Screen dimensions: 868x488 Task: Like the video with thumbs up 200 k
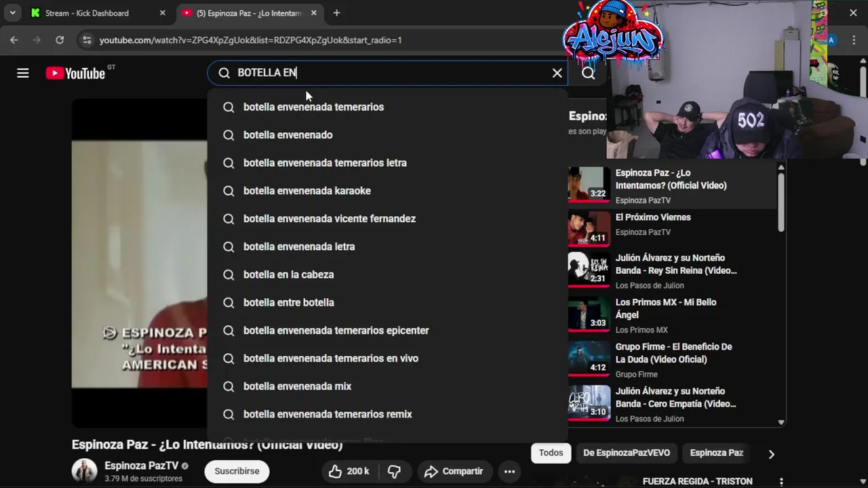[x=349, y=471]
